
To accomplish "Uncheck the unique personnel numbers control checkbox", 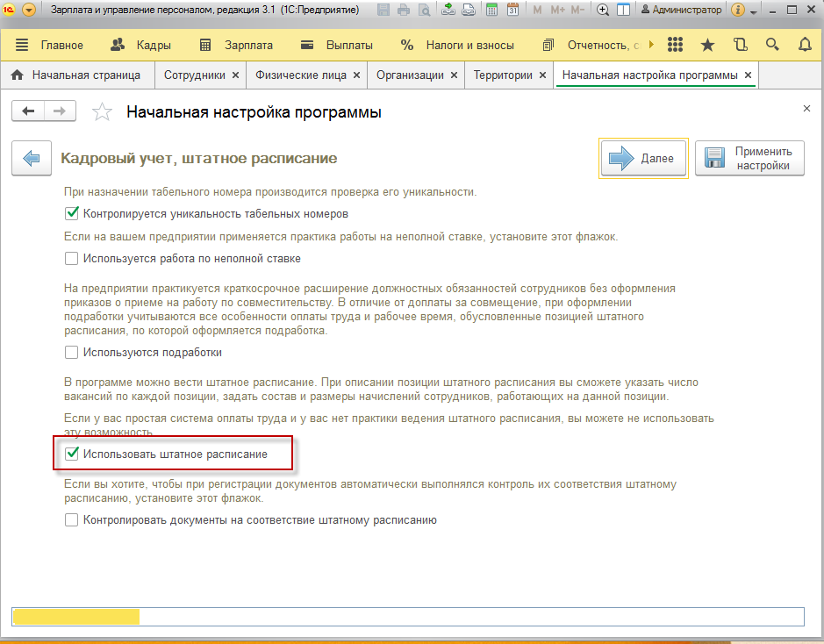I will [x=72, y=213].
